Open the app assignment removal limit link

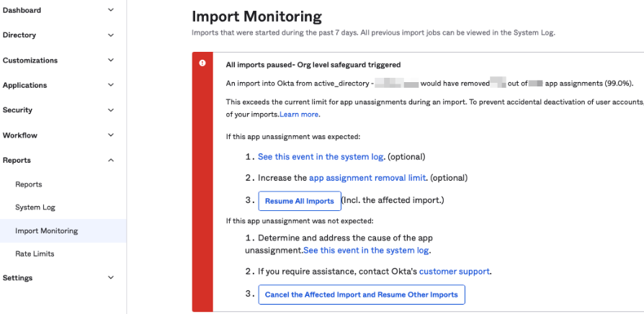367,178
